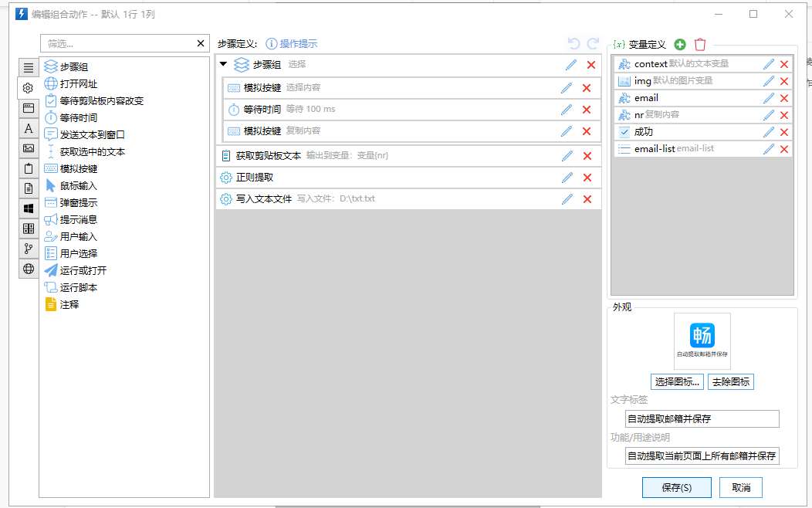This screenshot has height=508, width=812.
Task: Edit the context variable
Action: coord(769,64)
